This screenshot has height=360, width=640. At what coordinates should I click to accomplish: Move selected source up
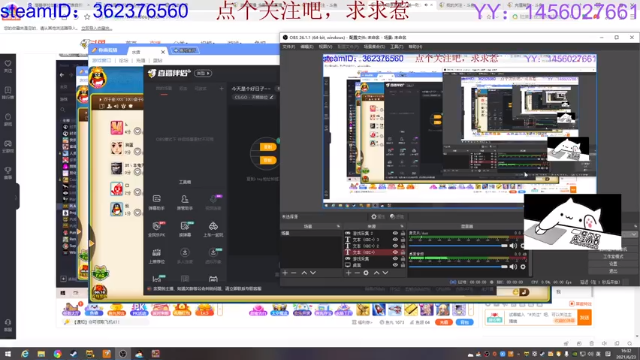[x=376, y=273]
